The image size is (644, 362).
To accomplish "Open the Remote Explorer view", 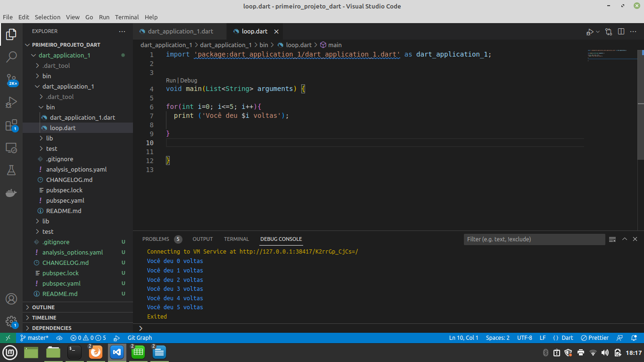I will (x=11, y=148).
